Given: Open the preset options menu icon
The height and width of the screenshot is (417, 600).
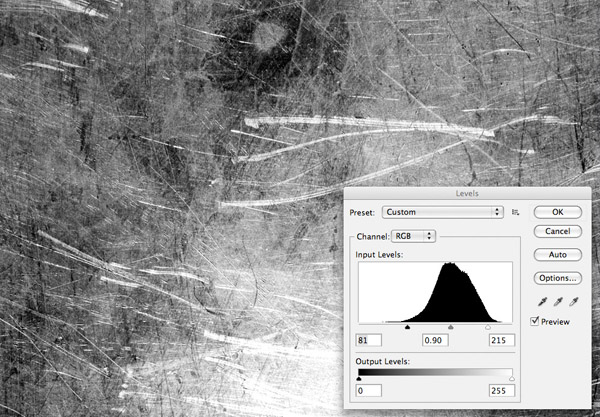Looking at the screenshot, I should coord(516,212).
